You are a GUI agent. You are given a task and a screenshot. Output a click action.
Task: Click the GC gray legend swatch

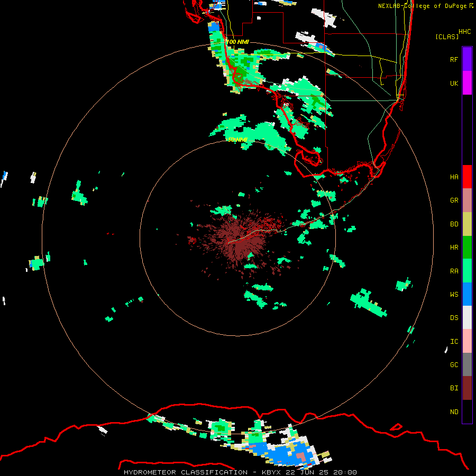tap(467, 364)
